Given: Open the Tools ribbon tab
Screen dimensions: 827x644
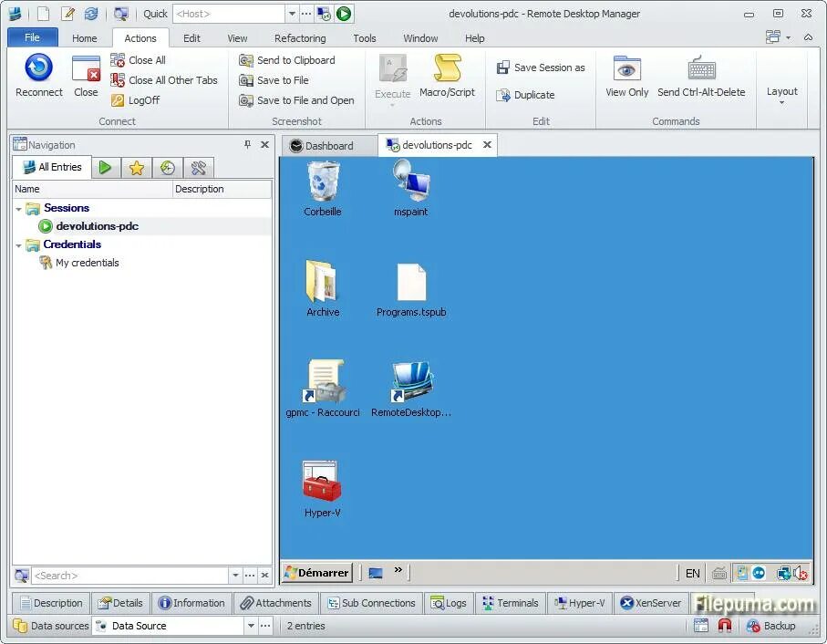Looking at the screenshot, I should [365, 38].
